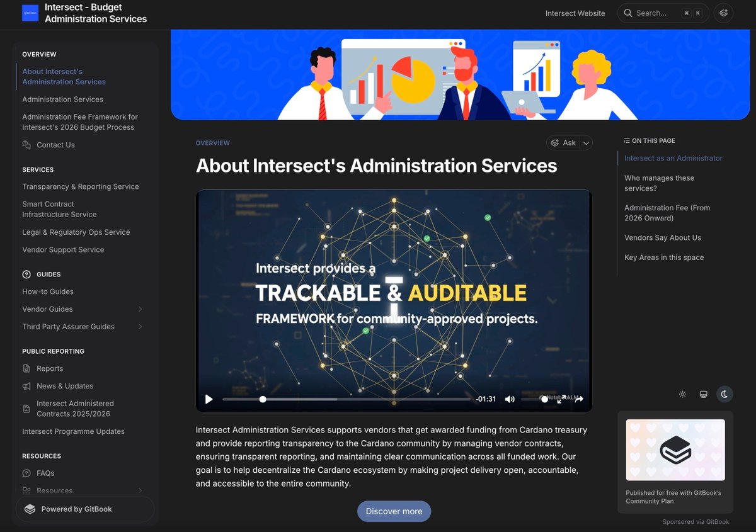This screenshot has height=532, width=756.
Task: Click the Discover more button
Action: [x=394, y=511]
